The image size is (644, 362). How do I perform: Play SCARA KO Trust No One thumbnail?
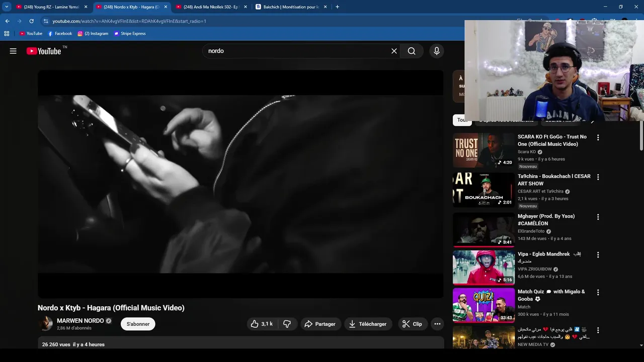coord(484,150)
